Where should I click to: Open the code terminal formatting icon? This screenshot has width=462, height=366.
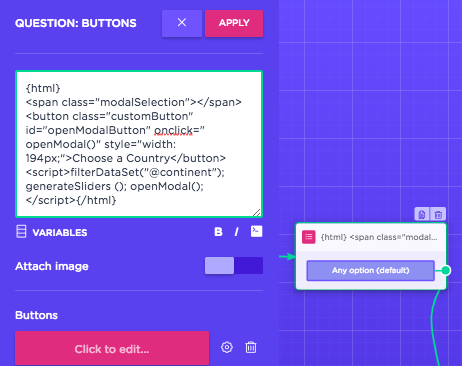[256, 231]
